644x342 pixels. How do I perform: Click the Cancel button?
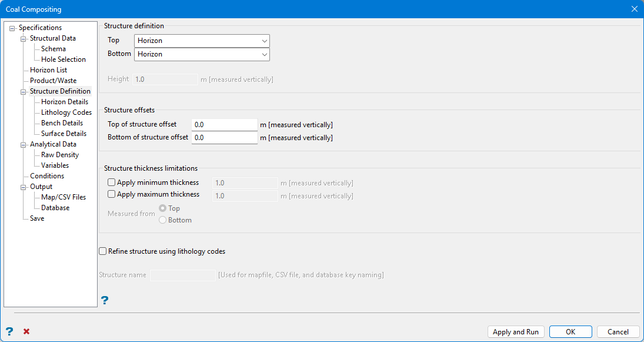[618, 332]
